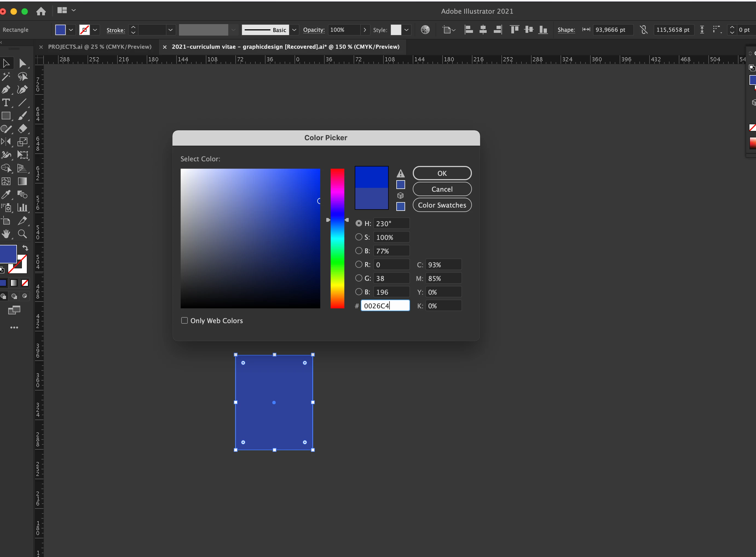This screenshot has width=756, height=557.
Task: Click OK in the Color Picker
Action: click(442, 173)
